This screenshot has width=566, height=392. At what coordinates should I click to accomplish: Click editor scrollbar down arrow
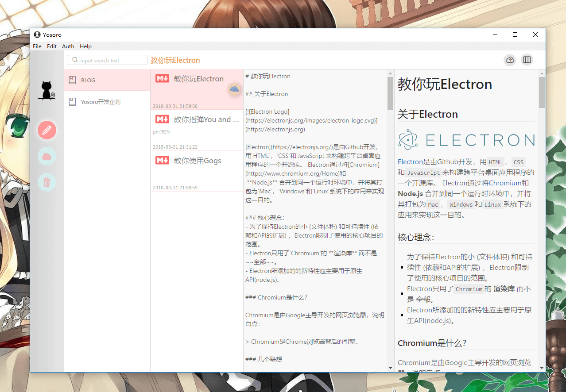(390, 368)
